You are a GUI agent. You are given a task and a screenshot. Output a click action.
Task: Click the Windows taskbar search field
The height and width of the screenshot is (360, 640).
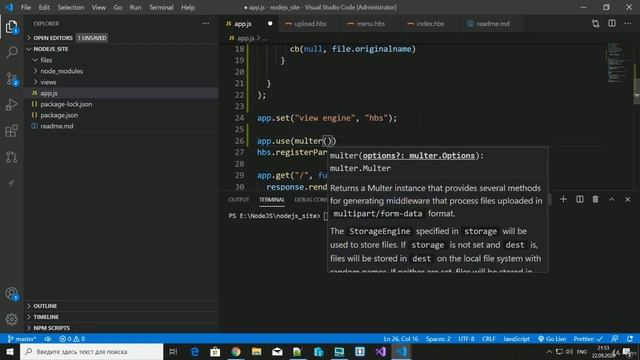pyautogui.click(x=91, y=351)
